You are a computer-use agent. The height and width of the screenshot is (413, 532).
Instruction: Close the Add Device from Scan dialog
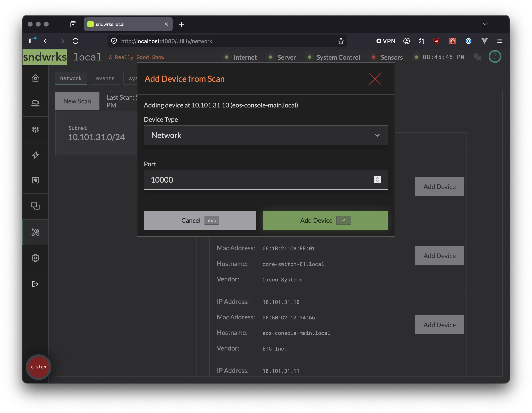[374, 79]
